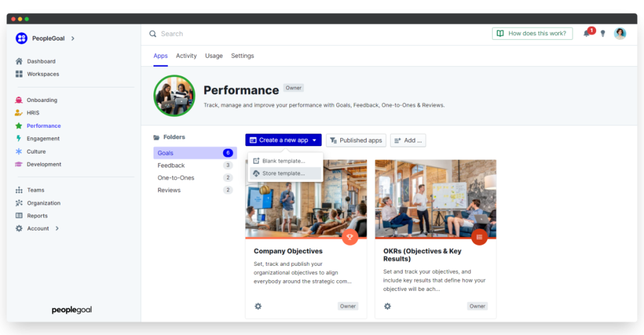Open settings gear on Company Objectives card
Screen dimensions: 644x335
[258, 306]
